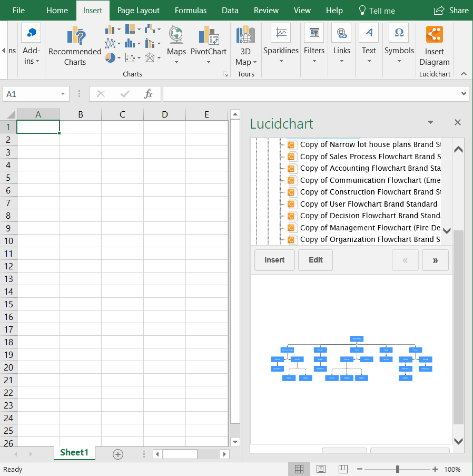Click the 100% zoom level
The height and width of the screenshot is (476, 473).
point(452,469)
